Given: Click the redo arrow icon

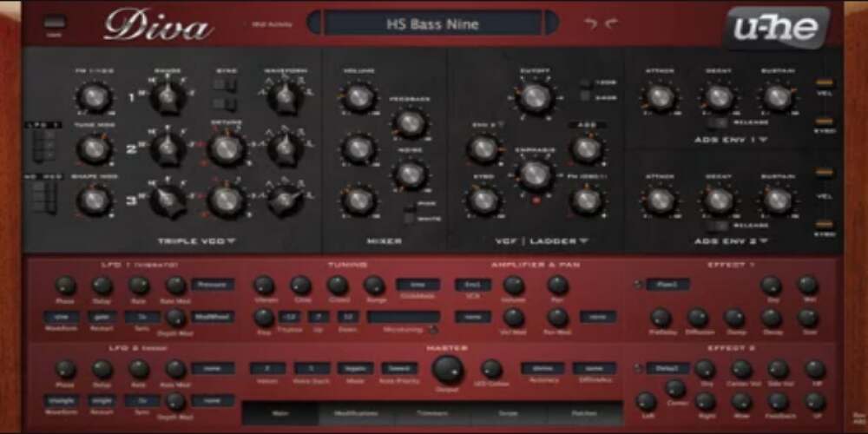Looking at the screenshot, I should [612, 23].
